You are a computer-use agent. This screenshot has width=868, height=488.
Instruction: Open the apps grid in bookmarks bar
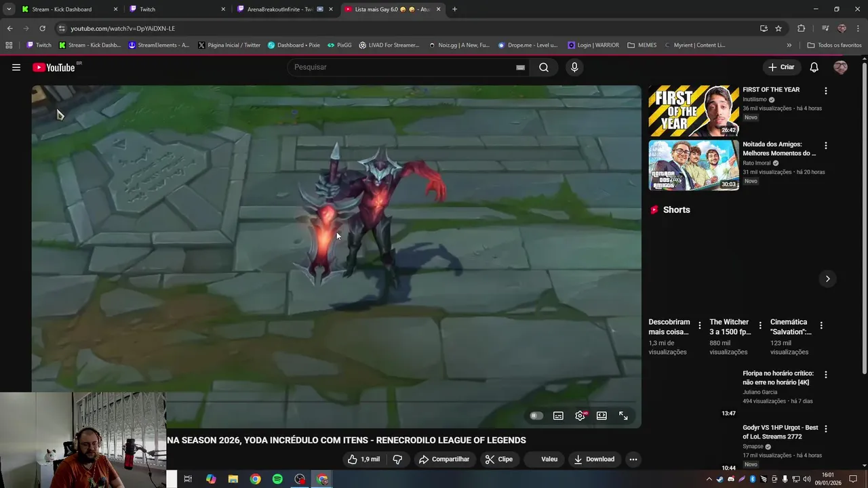pyautogui.click(x=9, y=45)
